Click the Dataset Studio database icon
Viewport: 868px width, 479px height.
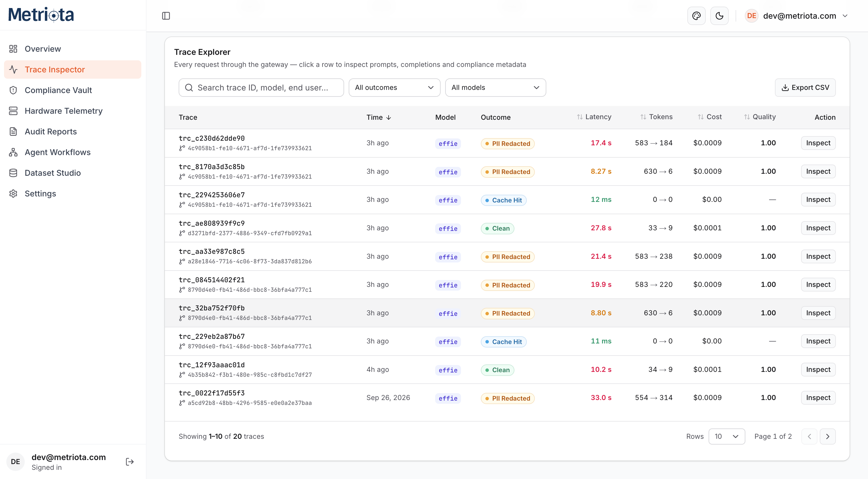pyautogui.click(x=13, y=173)
